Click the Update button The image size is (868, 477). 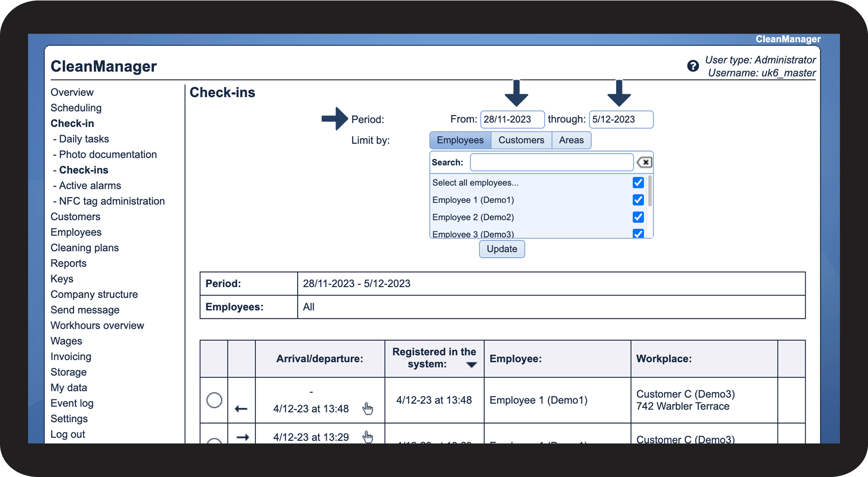point(502,249)
